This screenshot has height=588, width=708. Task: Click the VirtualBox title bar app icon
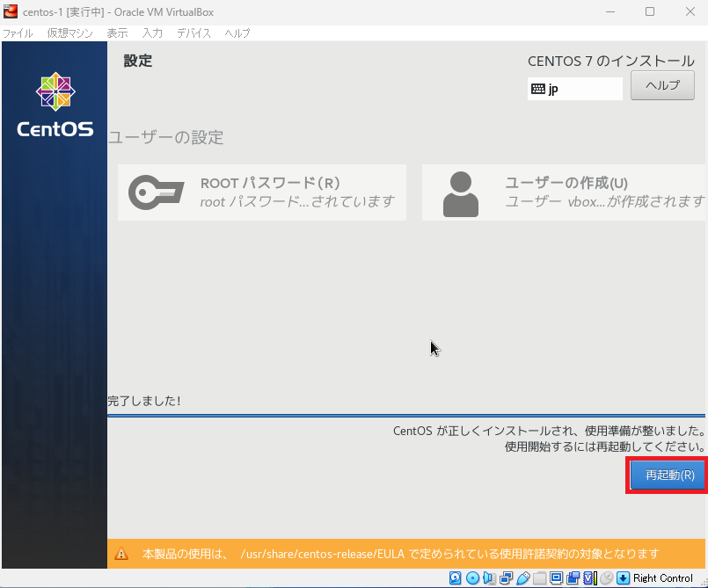11,11
